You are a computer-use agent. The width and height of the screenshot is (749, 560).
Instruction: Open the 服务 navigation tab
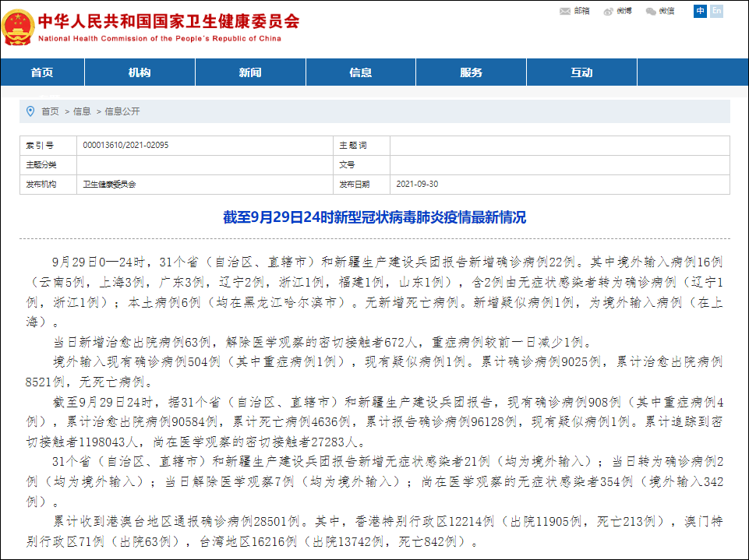click(x=471, y=72)
